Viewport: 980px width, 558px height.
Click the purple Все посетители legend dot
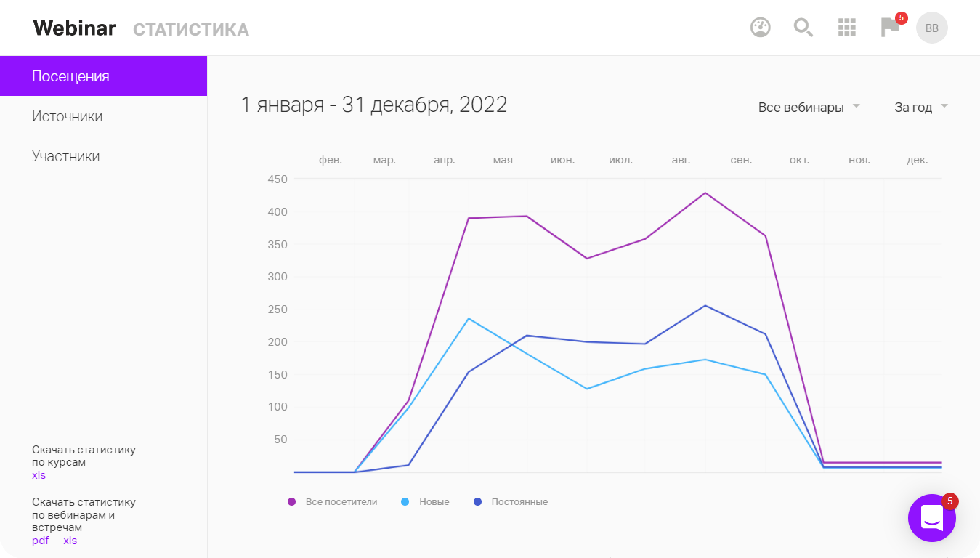pyautogui.click(x=292, y=502)
